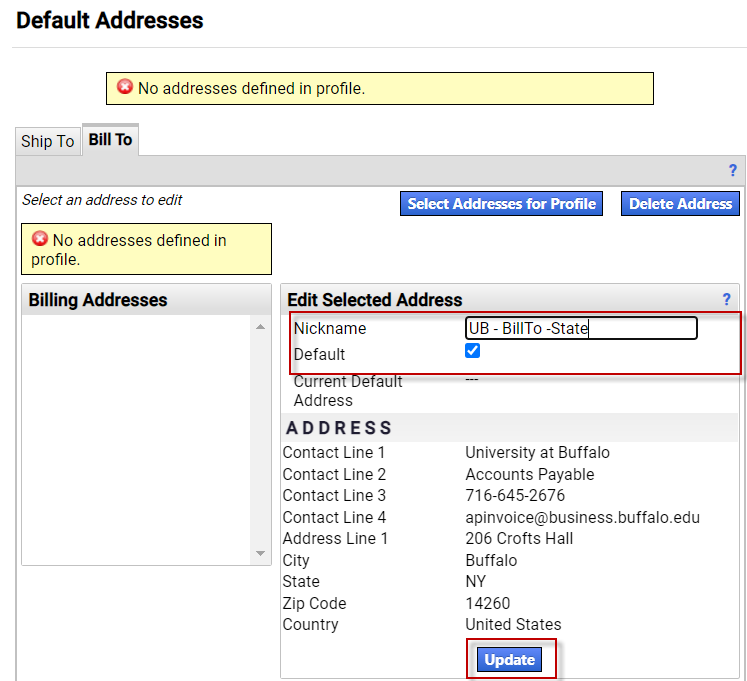Click the apinvoice@business.buffalo.edu email text
This screenshot has width=747, height=681.
tap(582, 517)
